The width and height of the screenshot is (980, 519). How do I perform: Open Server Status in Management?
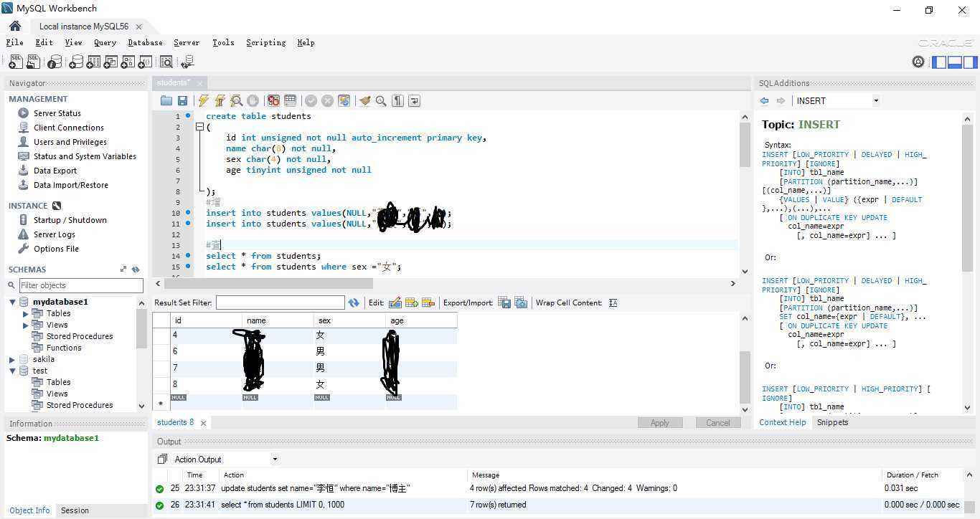57,113
